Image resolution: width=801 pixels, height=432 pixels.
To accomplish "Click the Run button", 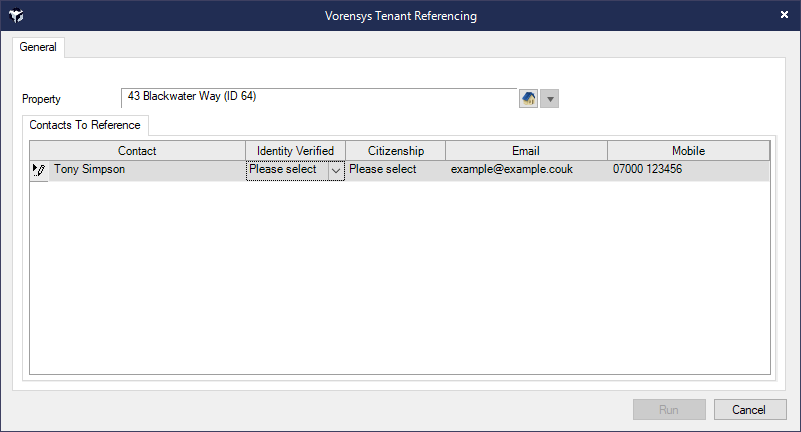I will click(x=669, y=410).
